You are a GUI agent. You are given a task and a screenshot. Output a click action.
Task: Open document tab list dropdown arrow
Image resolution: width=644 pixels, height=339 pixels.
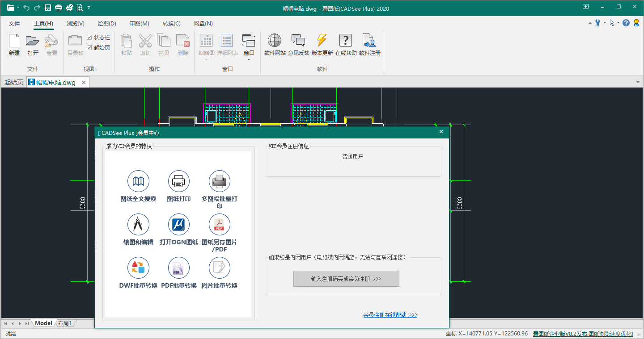(x=638, y=82)
